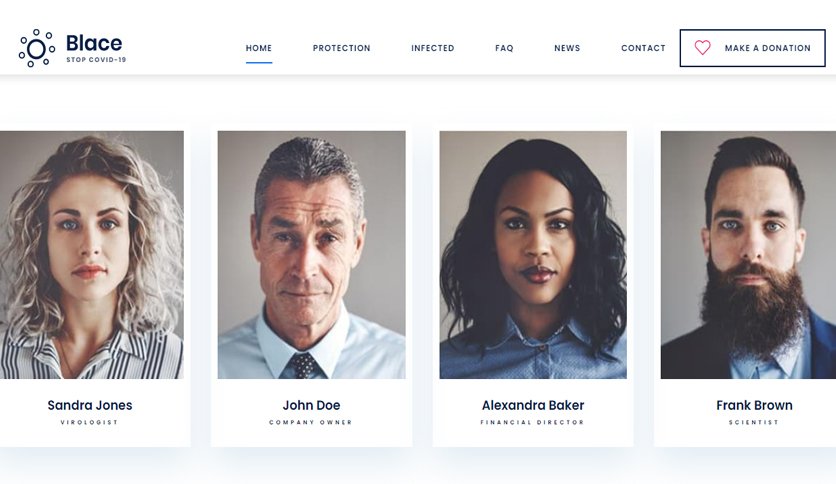Open the News page
This screenshot has width=836, height=484.
(567, 48)
